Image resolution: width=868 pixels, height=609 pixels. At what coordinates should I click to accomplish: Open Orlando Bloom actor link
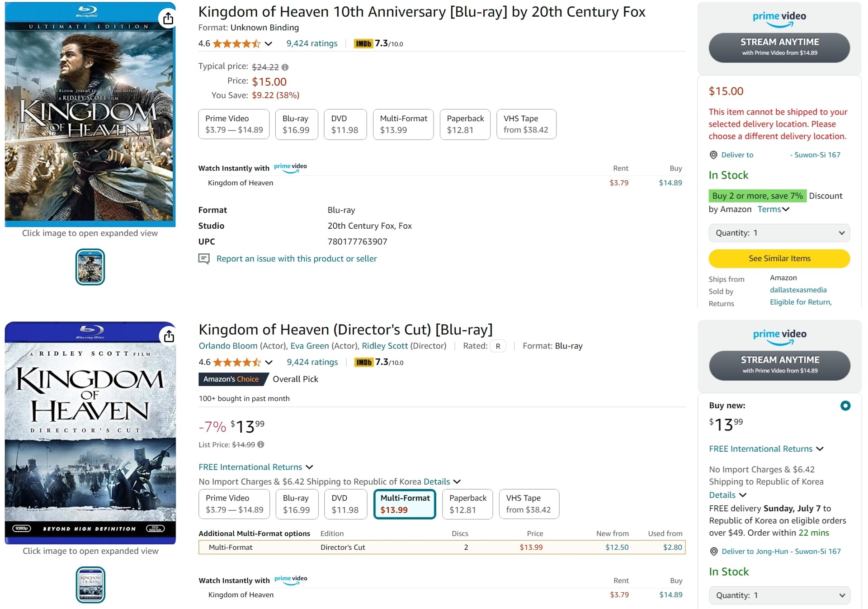[228, 346]
